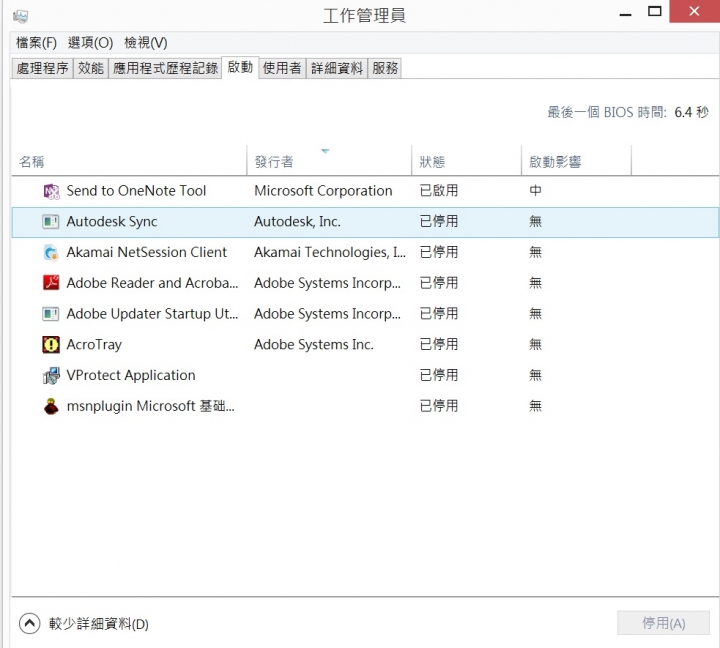The width and height of the screenshot is (720, 648).
Task: Click the Akamai Technologies publisher cell
Action: click(x=330, y=252)
